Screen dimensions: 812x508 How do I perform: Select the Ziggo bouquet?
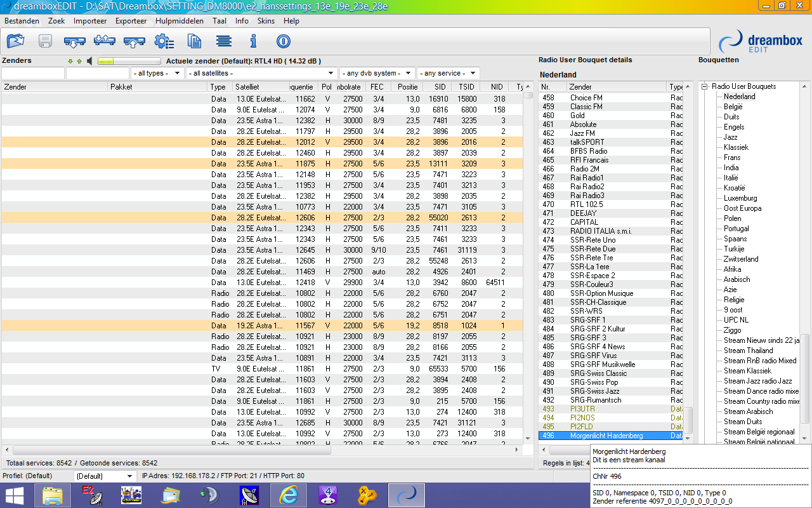coord(732,330)
